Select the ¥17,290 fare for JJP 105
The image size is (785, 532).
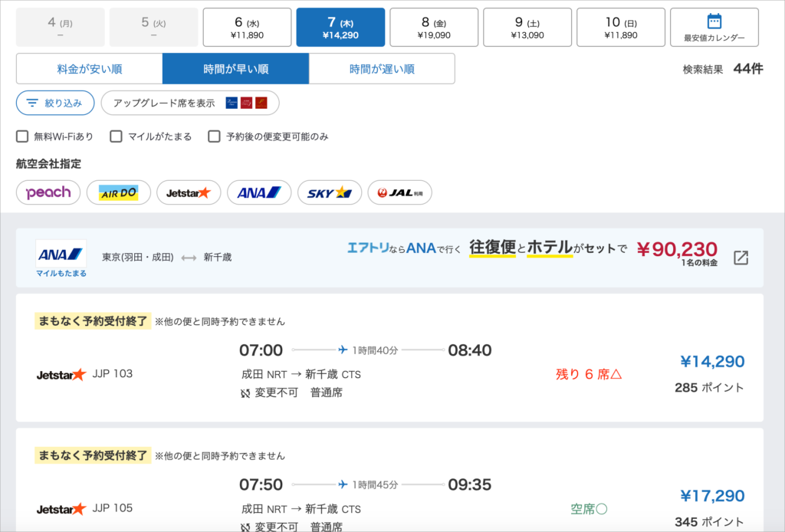(x=711, y=495)
